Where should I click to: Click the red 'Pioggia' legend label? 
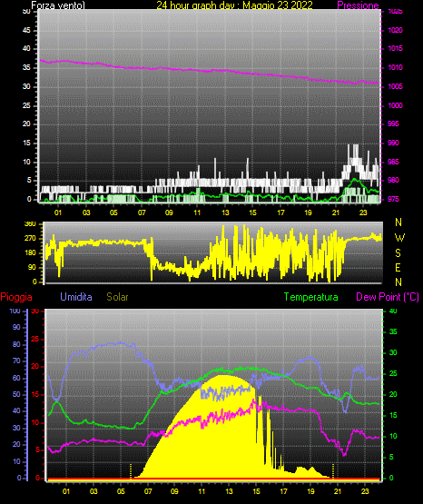16,297
